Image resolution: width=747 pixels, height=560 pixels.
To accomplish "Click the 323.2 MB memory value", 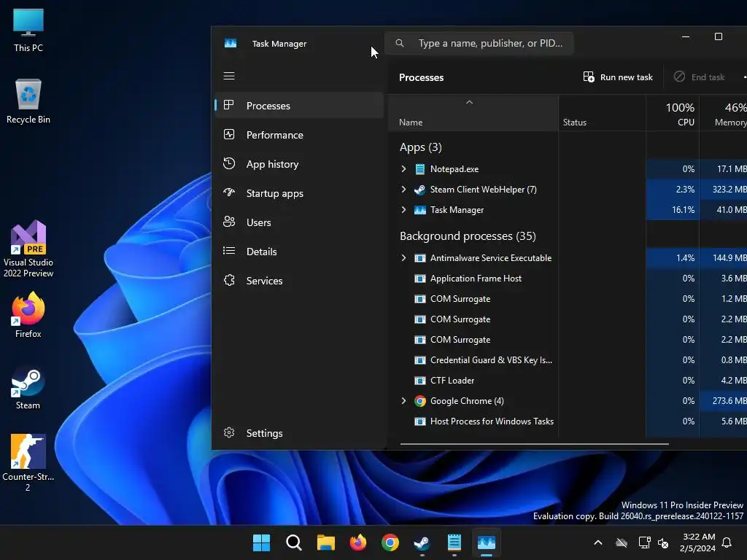I will click(729, 189).
